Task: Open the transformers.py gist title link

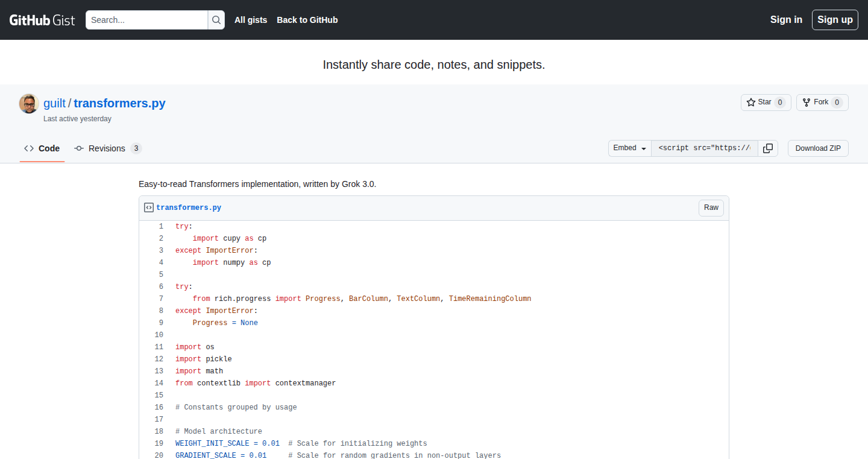Action: pyautogui.click(x=119, y=103)
